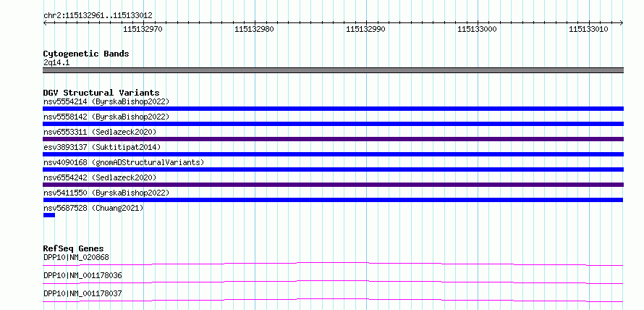The width and height of the screenshot is (644, 310).
Task: Open variant nsv4090168 (gnomADStructuralVariants) label
Action: (124, 162)
